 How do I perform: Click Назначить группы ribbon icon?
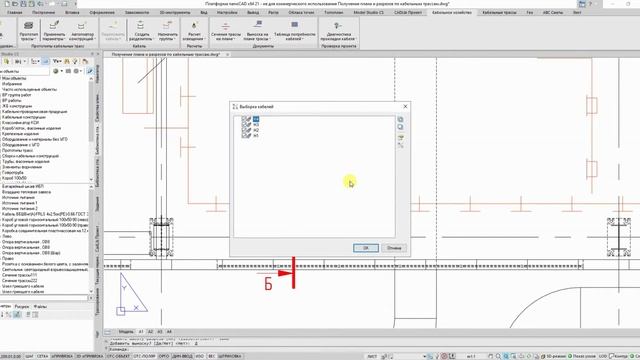(x=167, y=26)
